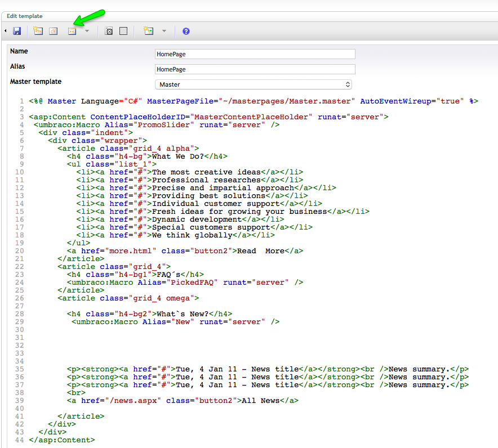Image resolution: width=498 pixels, height=448 pixels.
Task: Click the Insert dictionary item icon
Action: point(54,31)
